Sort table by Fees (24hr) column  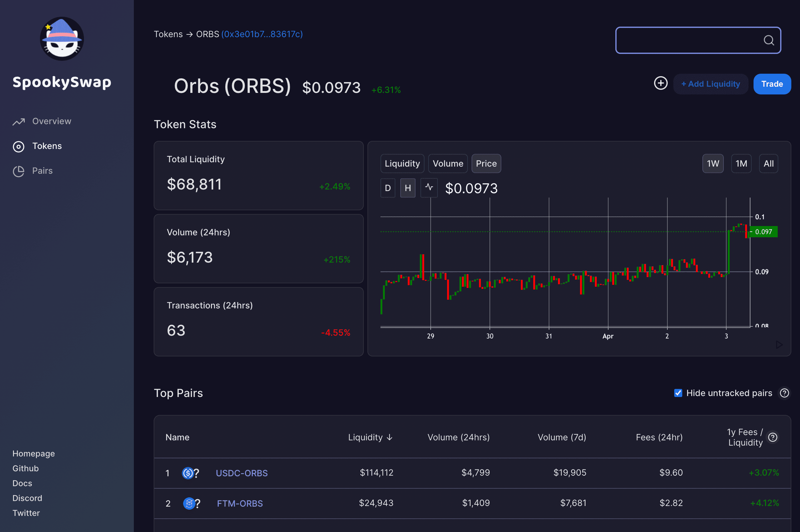[x=659, y=437]
